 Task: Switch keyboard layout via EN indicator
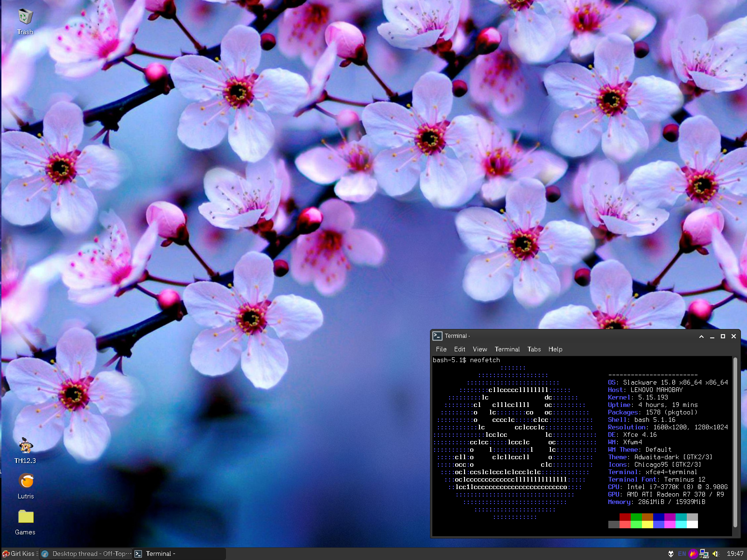point(682,554)
